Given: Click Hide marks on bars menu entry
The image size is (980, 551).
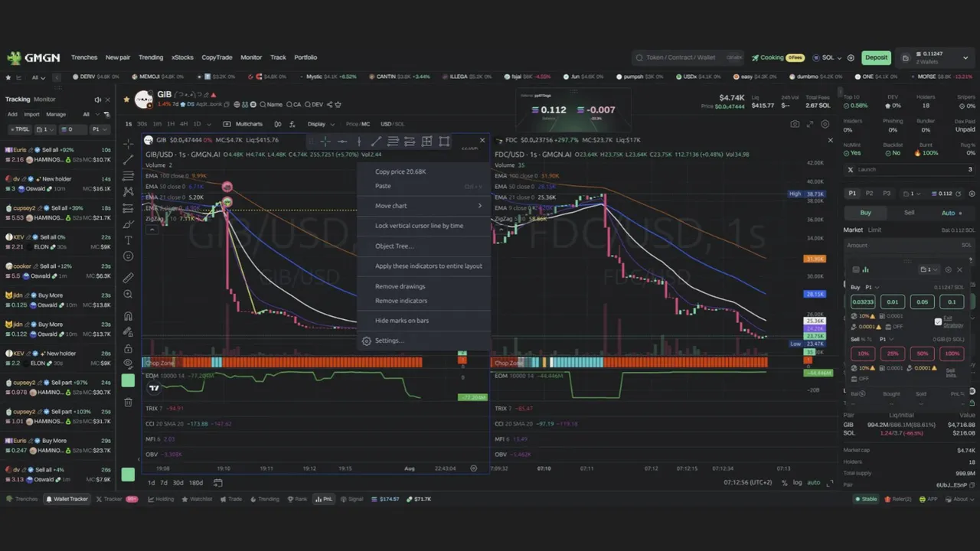Looking at the screenshot, I should pos(402,321).
